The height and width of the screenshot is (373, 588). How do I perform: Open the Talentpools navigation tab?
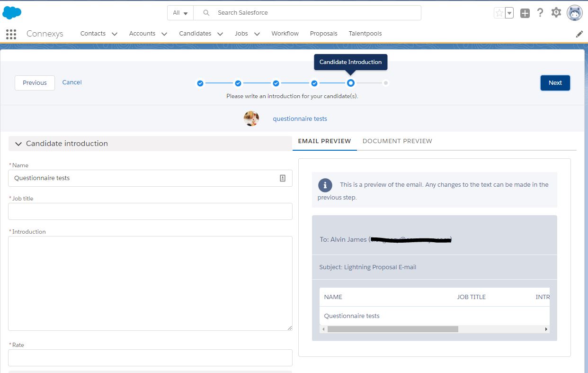(365, 34)
